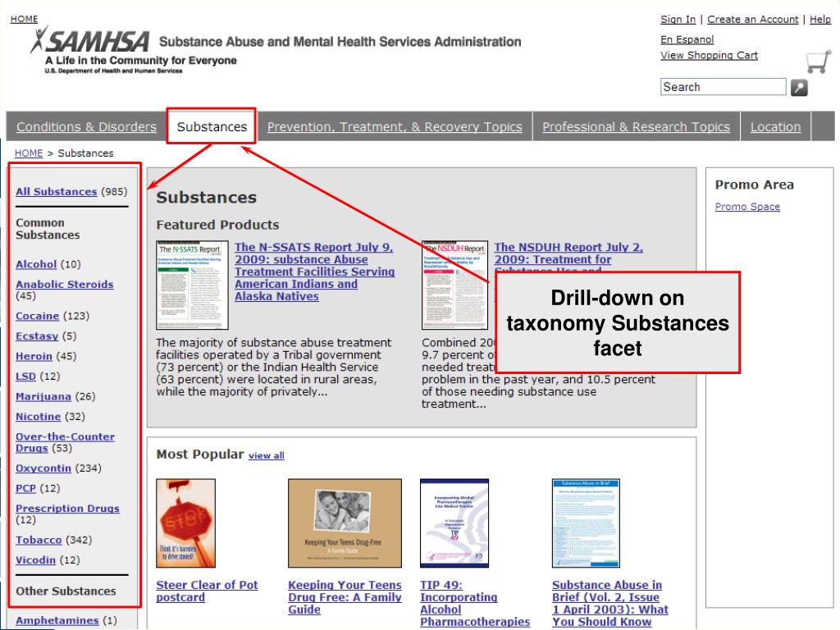
Task: Click the NSDUH Report cover thumbnail
Action: (454, 285)
